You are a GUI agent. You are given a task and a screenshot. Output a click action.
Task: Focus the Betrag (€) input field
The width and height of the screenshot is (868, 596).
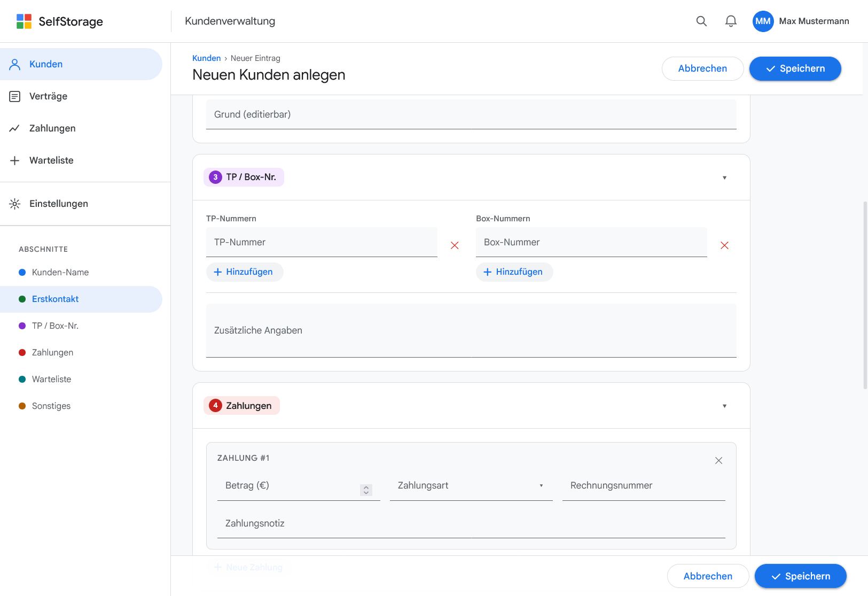(299, 486)
